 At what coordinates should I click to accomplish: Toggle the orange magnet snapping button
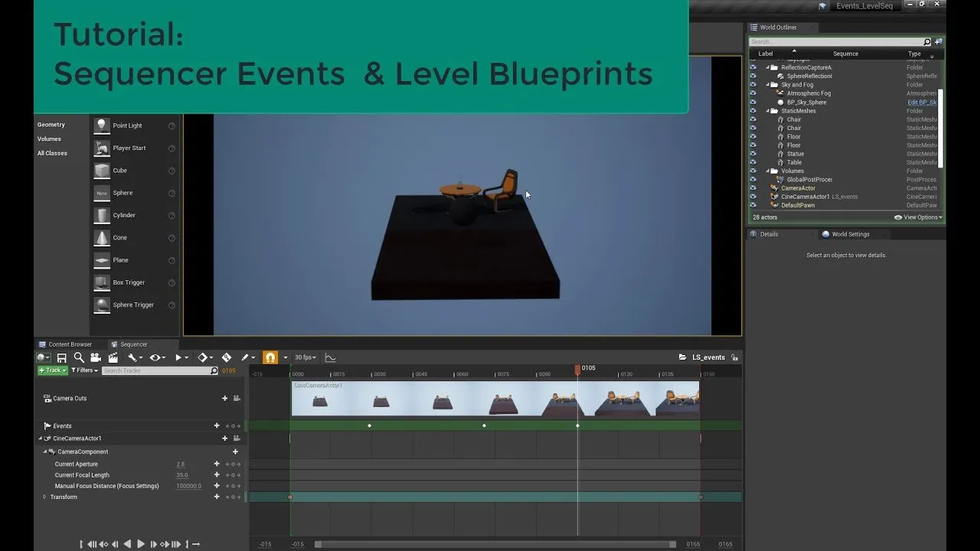click(270, 357)
